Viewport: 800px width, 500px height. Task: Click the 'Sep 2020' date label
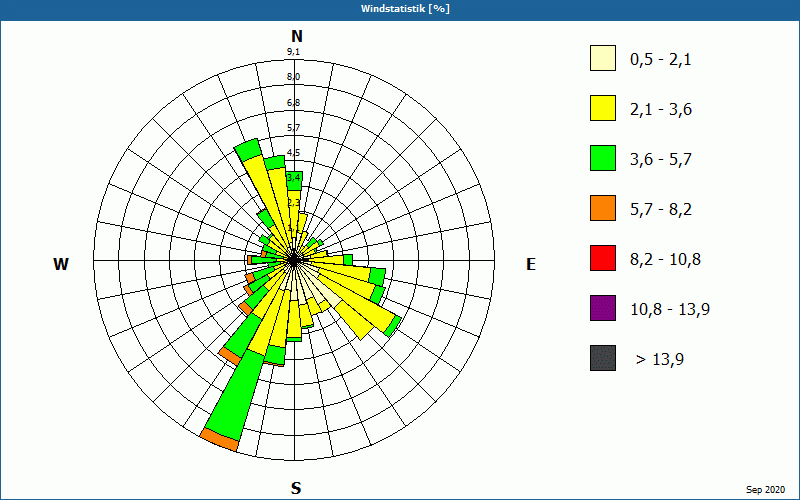tap(765, 490)
